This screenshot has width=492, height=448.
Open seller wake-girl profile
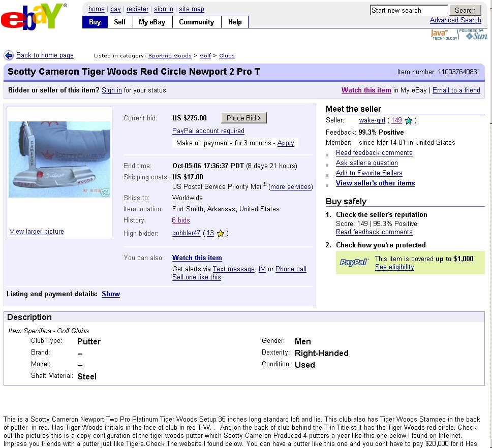[x=372, y=120]
